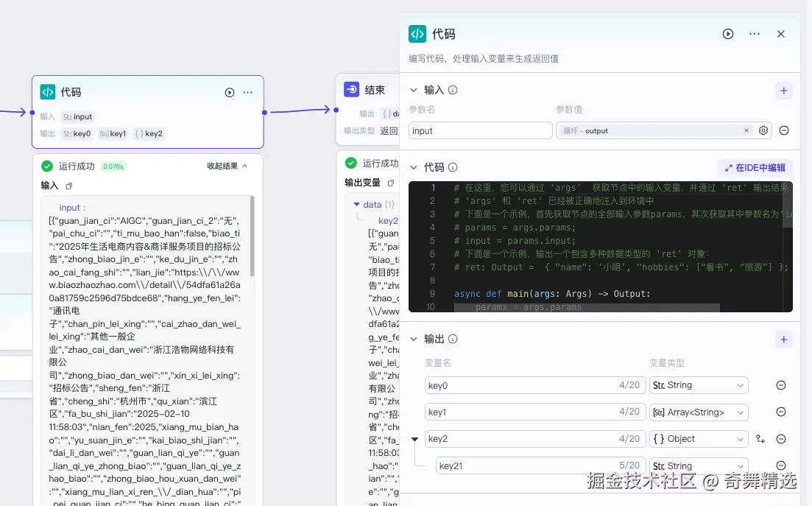Edit the input parameter name field

480,130
